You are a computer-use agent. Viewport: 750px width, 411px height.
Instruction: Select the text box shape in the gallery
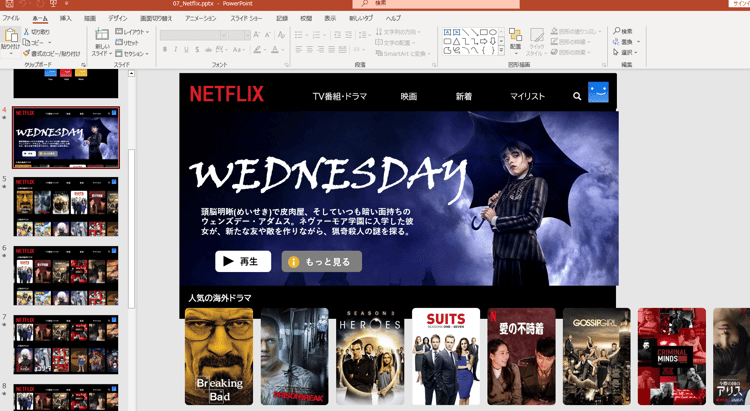click(447, 32)
